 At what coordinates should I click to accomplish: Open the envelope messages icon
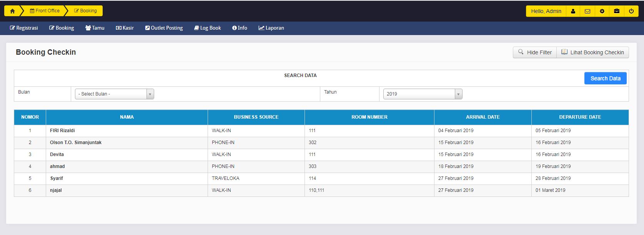[587, 11]
